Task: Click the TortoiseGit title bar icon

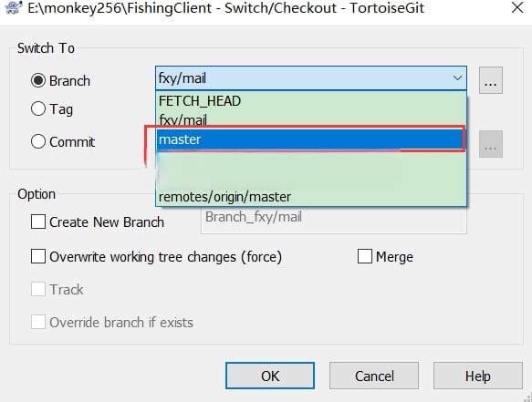Action: 15,7
